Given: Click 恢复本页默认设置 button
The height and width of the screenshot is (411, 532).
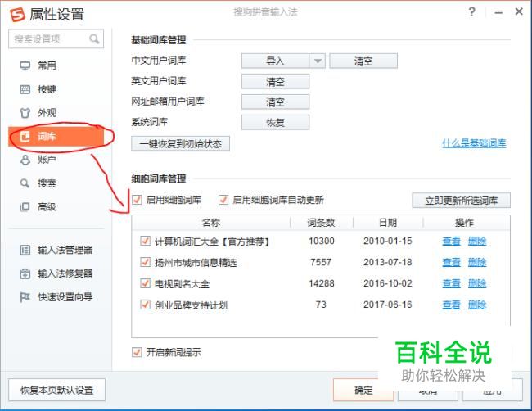Looking at the screenshot, I should tap(57, 390).
